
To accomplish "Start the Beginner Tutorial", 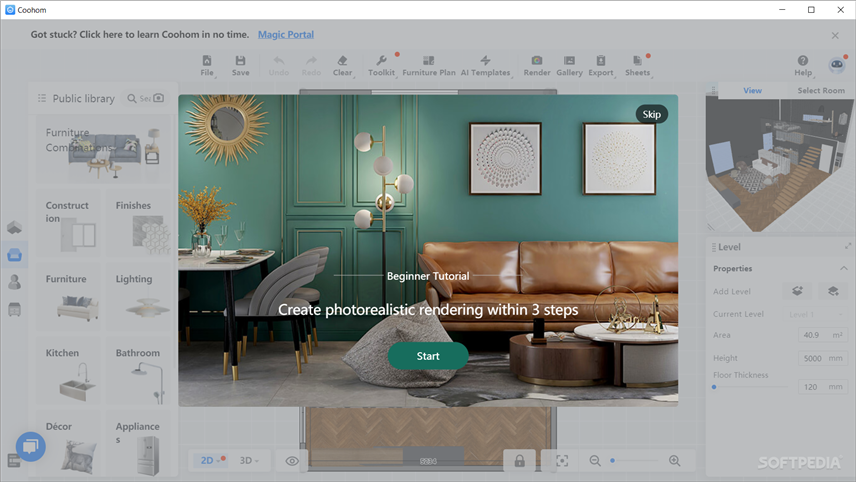I will 428,356.
